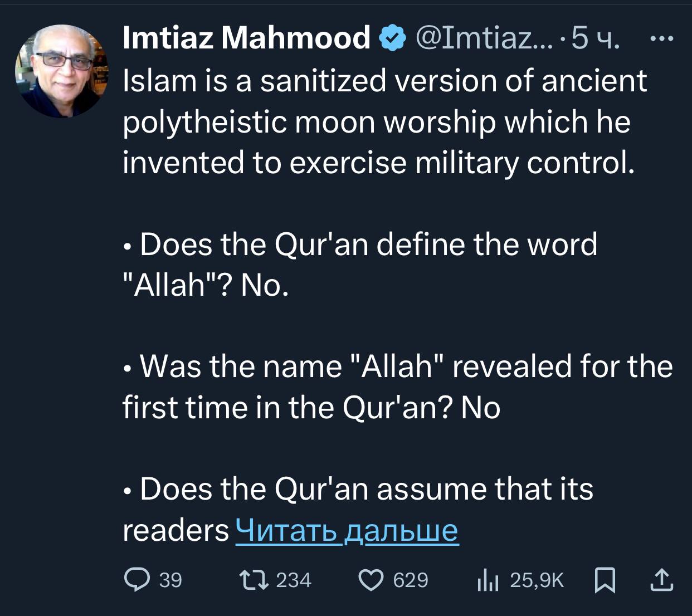Click the blue verified badge
The width and height of the screenshot is (692, 616).
(x=392, y=38)
